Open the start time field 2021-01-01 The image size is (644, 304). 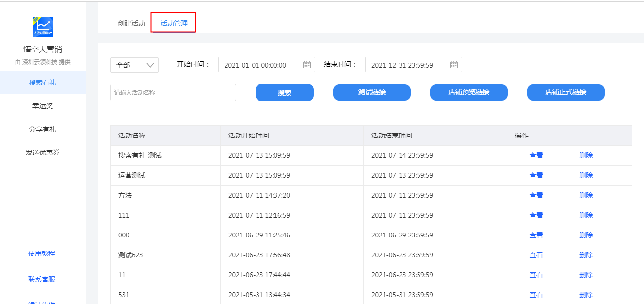[x=267, y=65]
